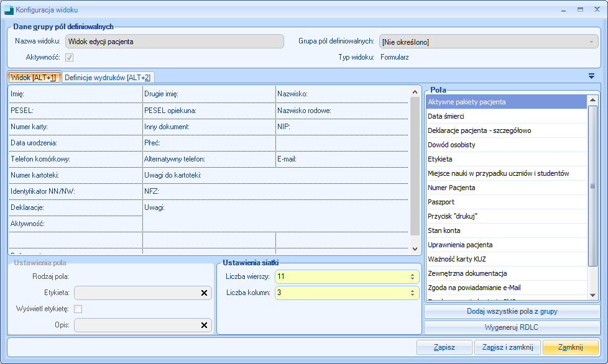This screenshot has height=364, width=608.
Task: Select the 'Alternatywny telefon:' grid cell
Action: pyautogui.click(x=209, y=159)
